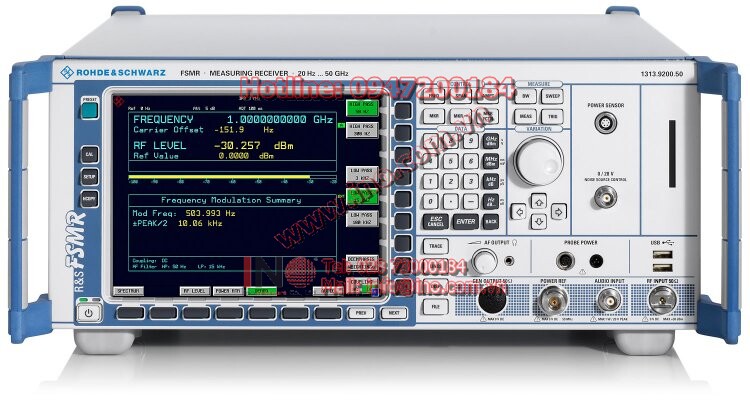Hit the ESC CANCEL key
Viewport: 750px width, 400px height.
point(436,222)
